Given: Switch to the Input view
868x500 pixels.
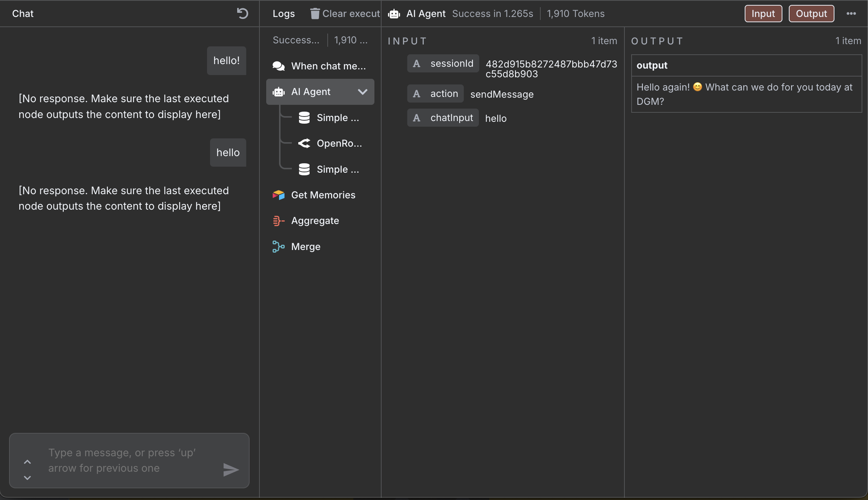Looking at the screenshot, I should 763,14.
